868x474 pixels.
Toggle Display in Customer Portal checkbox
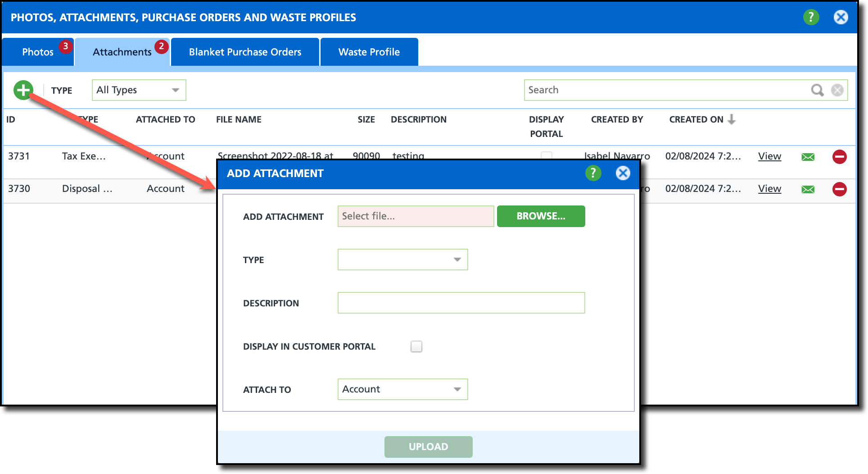(x=416, y=346)
